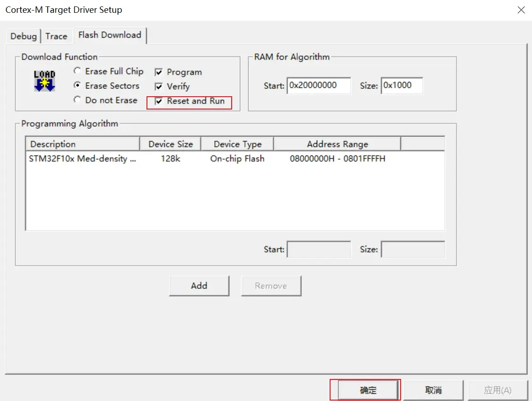Click the LOAD download icon
Viewport: 532px width, 401px height.
tap(44, 81)
